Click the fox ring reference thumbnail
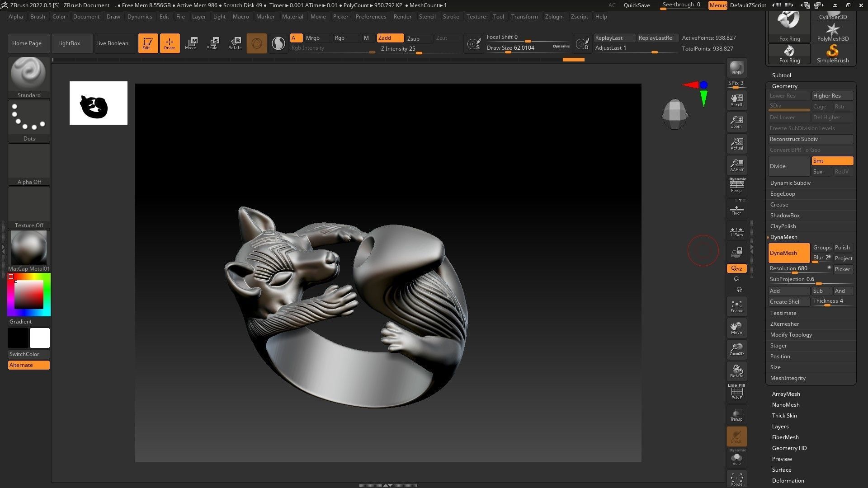The width and height of the screenshot is (868, 488). coord(99,103)
